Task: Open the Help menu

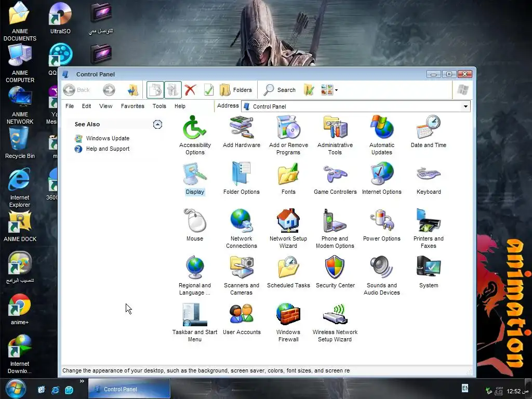Action: click(180, 106)
